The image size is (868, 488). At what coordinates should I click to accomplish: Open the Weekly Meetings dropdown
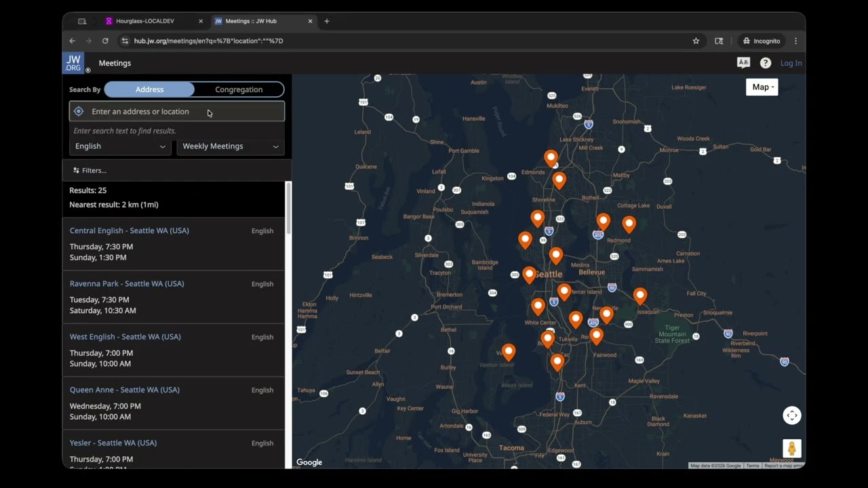[x=230, y=146]
